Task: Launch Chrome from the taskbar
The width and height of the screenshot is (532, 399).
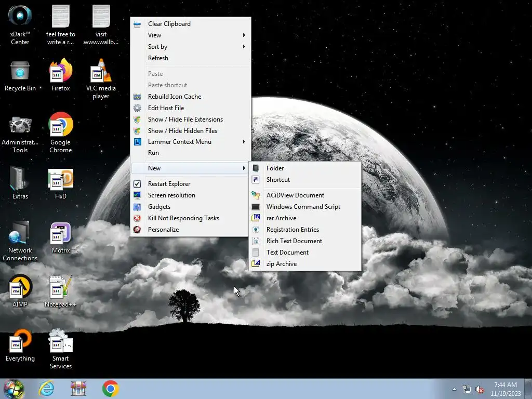Action: (x=110, y=389)
